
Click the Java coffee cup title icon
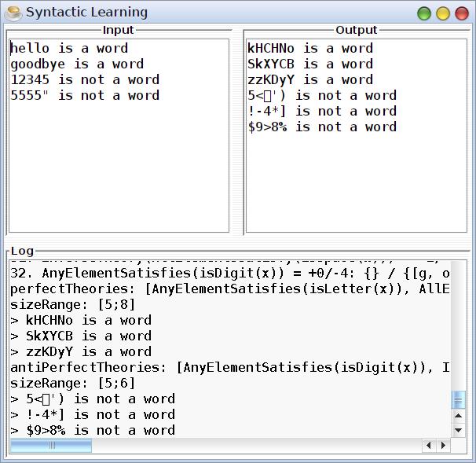click(13, 13)
